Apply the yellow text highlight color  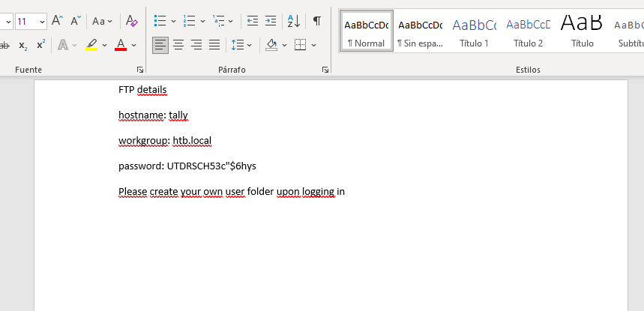(91, 45)
